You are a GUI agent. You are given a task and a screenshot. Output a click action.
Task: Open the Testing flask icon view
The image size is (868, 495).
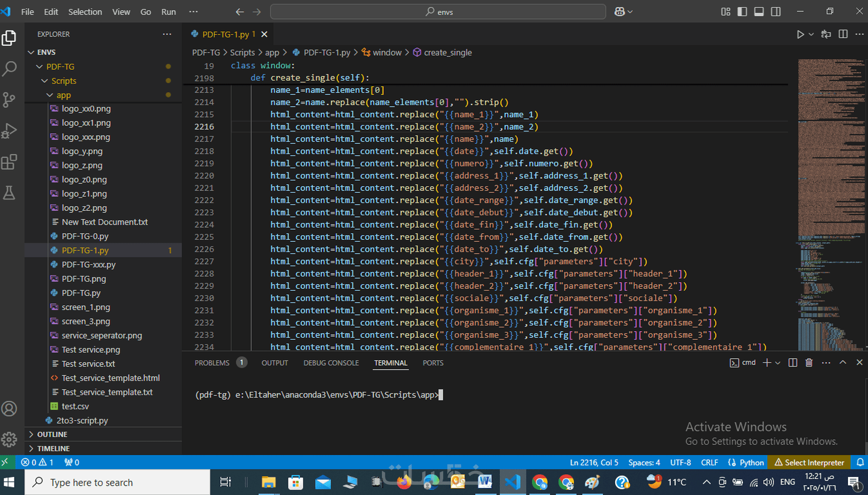(9, 193)
